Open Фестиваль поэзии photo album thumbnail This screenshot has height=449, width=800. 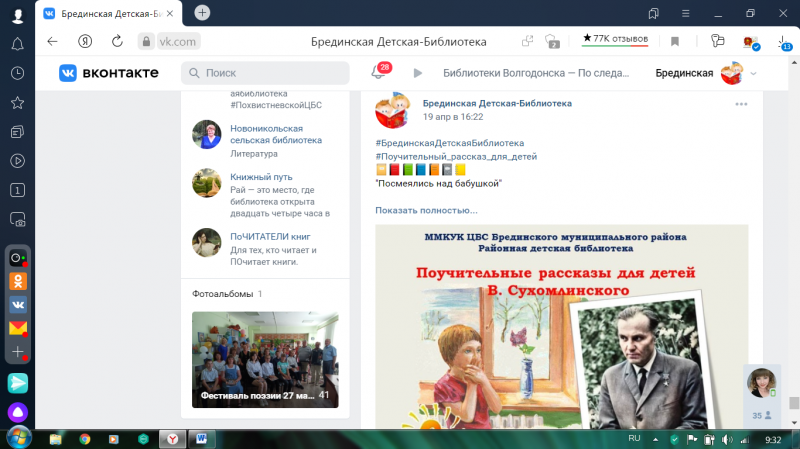265,359
